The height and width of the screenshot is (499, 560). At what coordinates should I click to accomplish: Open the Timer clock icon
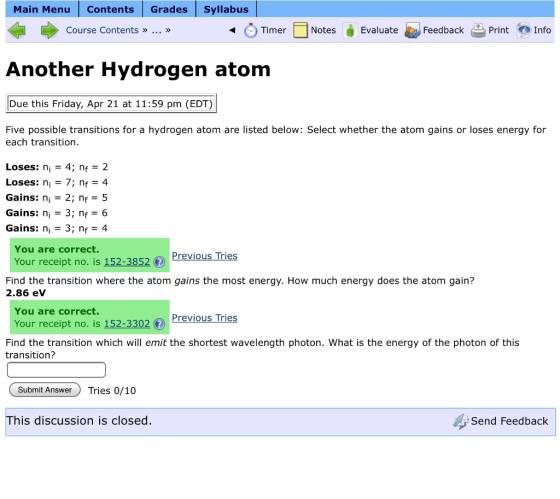[251, 30]
